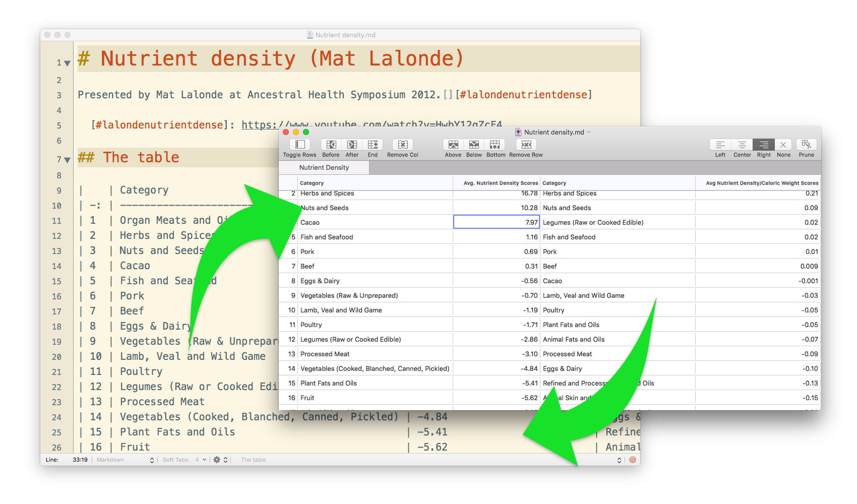This screenshot has height=504, width=857.
Task: Click the Toggle Rows toolbar icon
Action: tap(300, 145)
